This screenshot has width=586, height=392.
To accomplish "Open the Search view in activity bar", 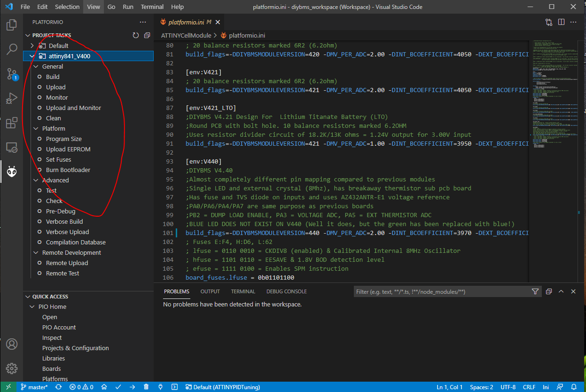I will pos(12,49).
